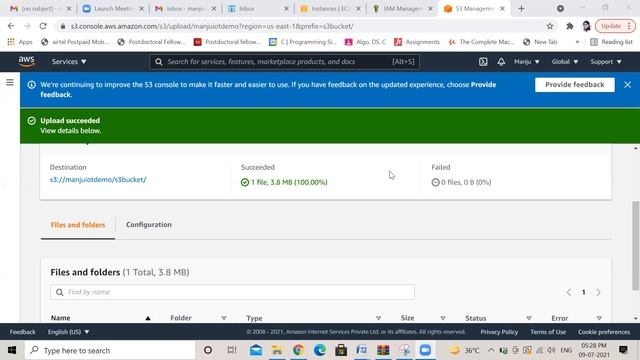Open the Size column sort arrow
The image size is (640, 360).
pos(442,318)
